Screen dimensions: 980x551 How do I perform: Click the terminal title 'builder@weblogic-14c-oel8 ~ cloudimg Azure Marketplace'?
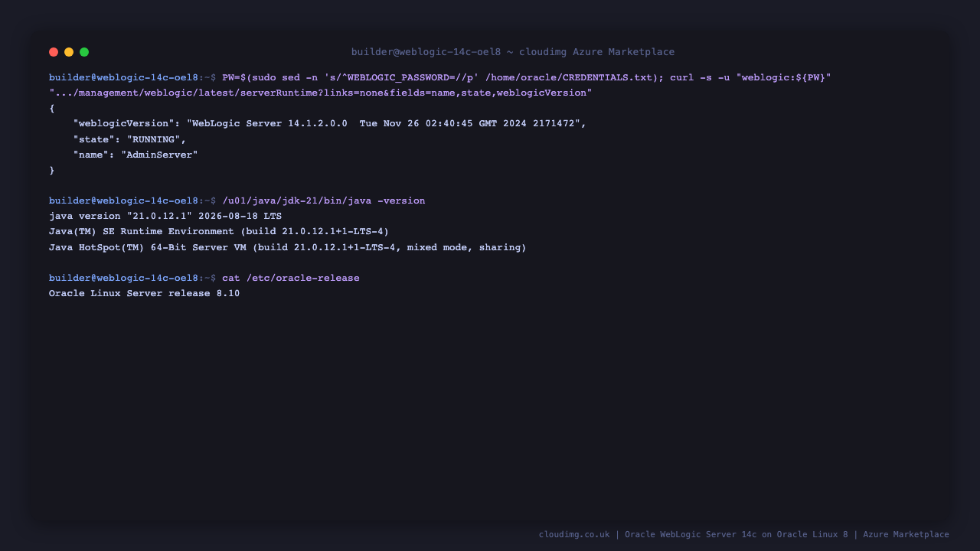click(x=513, y=52)
